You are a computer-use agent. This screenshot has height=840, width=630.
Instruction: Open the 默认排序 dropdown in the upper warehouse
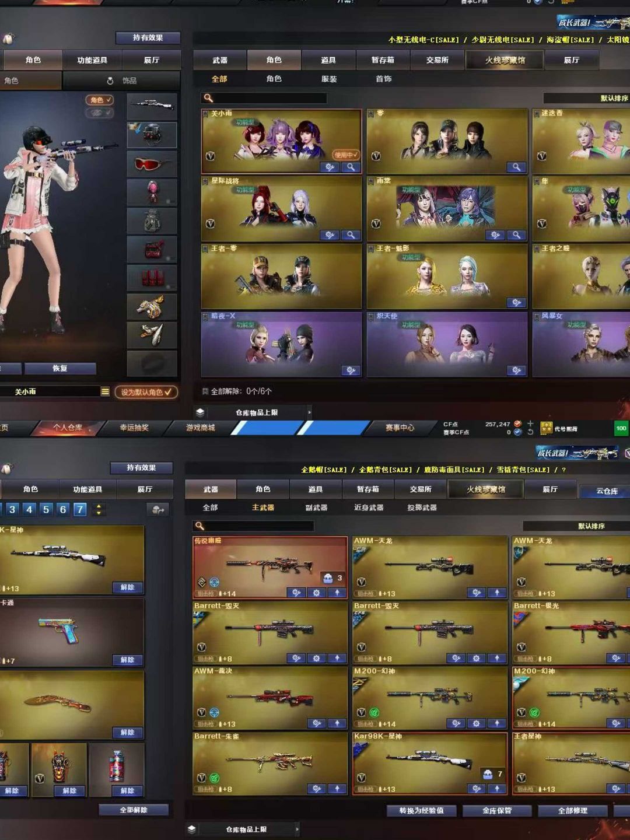(586, 98)
